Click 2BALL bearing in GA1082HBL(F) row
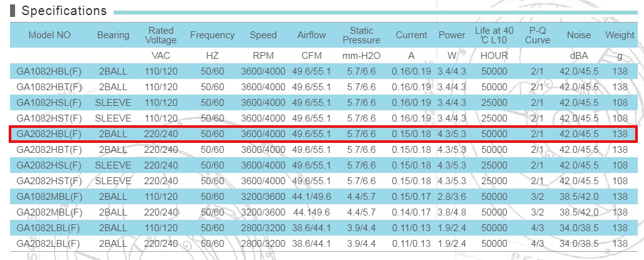 click(x=113, y=71)
